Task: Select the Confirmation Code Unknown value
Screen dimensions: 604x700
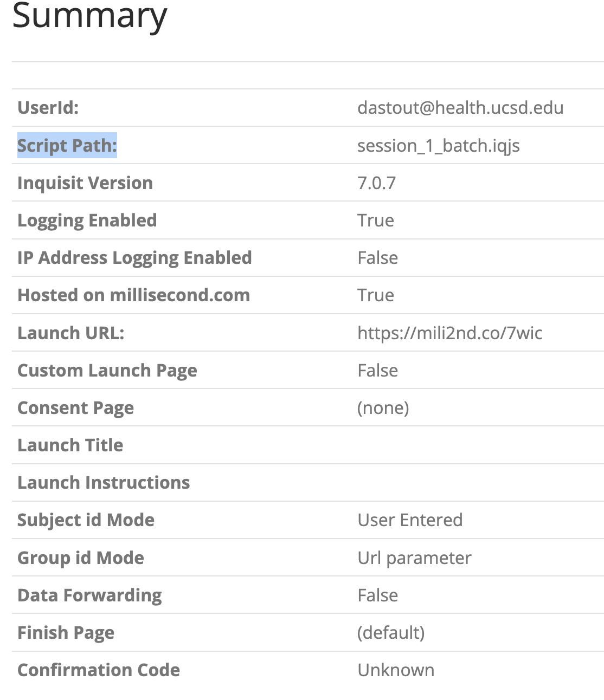Action: point(396,670)
